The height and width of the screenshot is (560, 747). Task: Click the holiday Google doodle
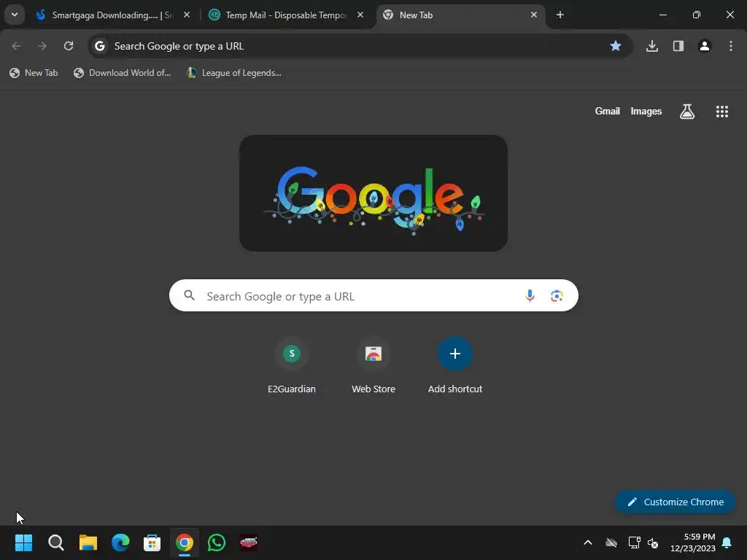click(373, 193)
